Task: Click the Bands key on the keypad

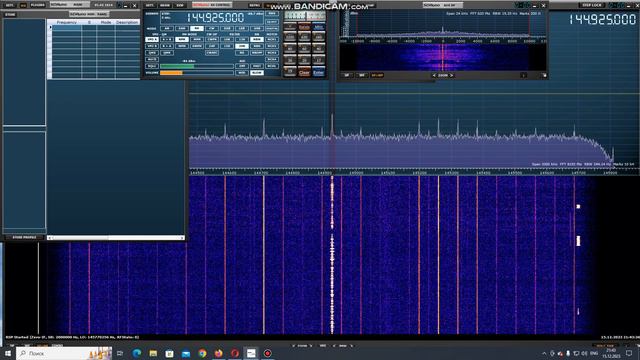Action: (x=304, y=27)
